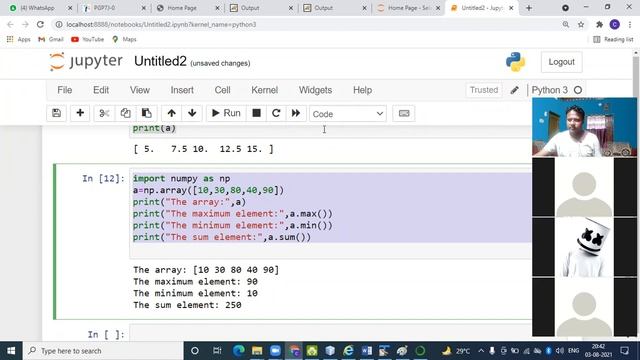Insert a cell below with plus icon
The width and height of the screenshot is (640, 360).
80,113
